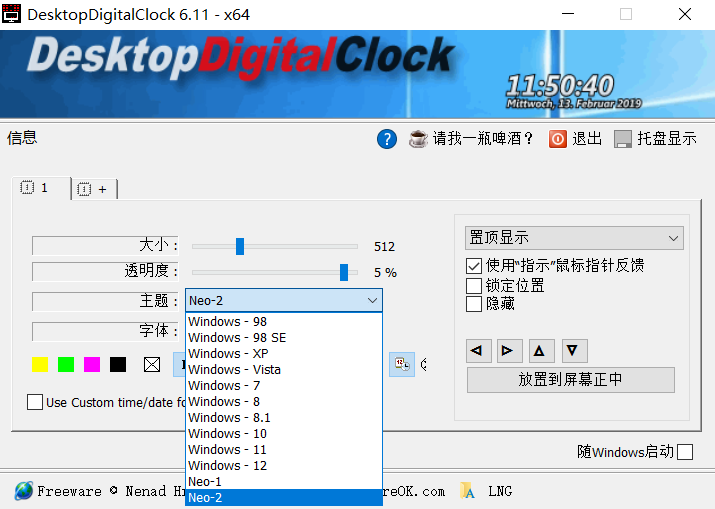
Task: Move the clock down with the arrow button
Action: (574, 351)
